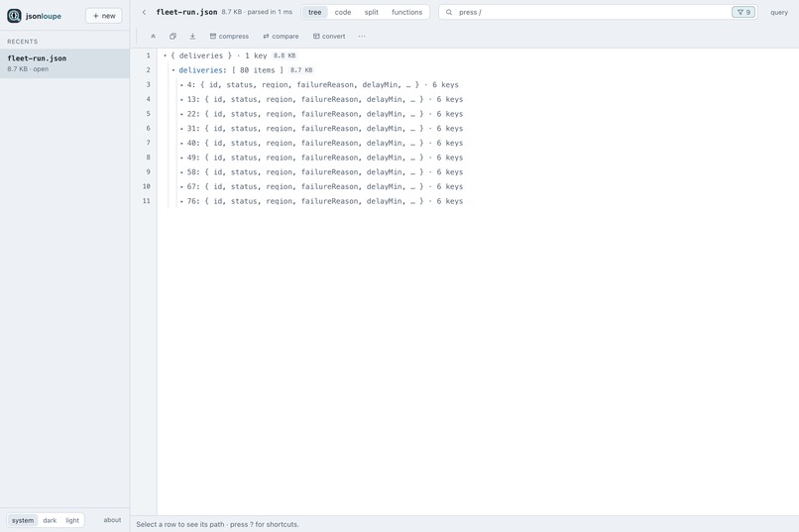Open the about link
Screen dimensions: 799x532
[x=112, y=520]
